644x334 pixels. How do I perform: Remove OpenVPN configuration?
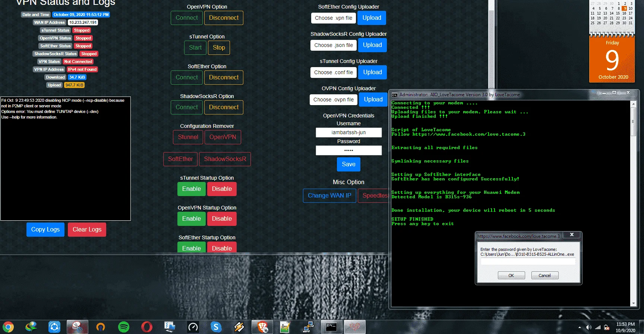pyautogui.click(x=223, y=137)
